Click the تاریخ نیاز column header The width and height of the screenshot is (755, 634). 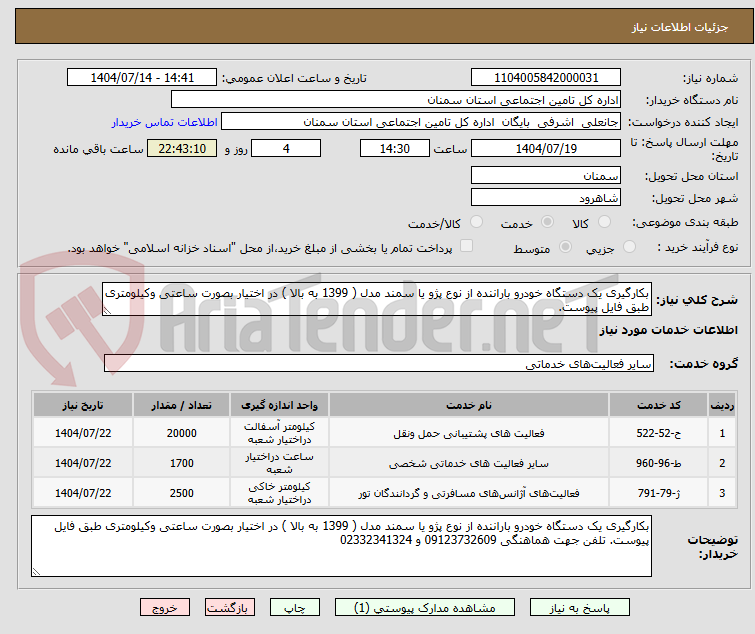pos(83,405)
